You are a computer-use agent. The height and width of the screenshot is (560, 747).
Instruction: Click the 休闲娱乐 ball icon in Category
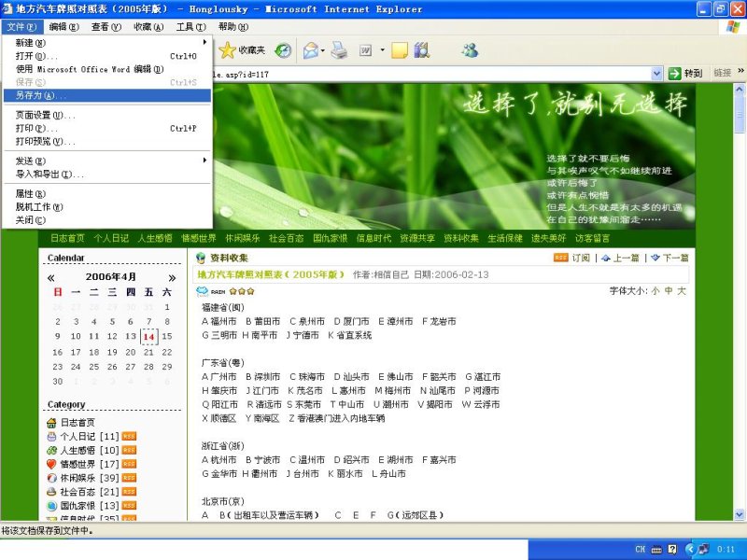[x=51, y=478]
